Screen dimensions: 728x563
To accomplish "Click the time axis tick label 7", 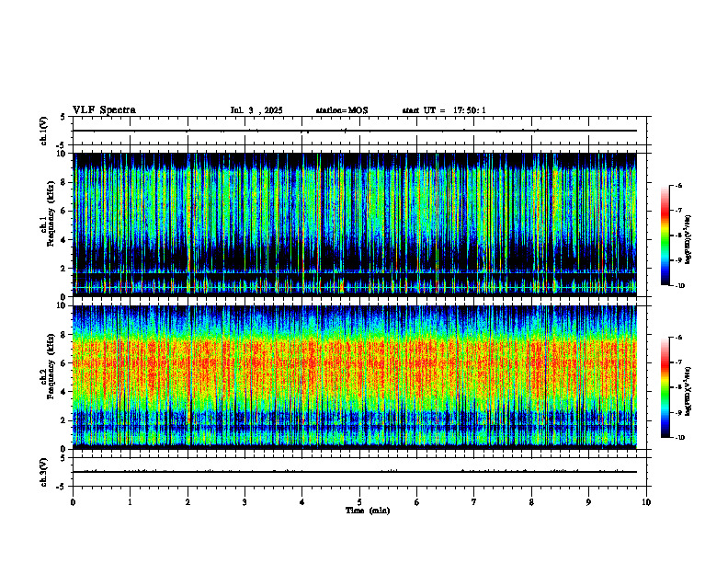I will coord(474,502).
